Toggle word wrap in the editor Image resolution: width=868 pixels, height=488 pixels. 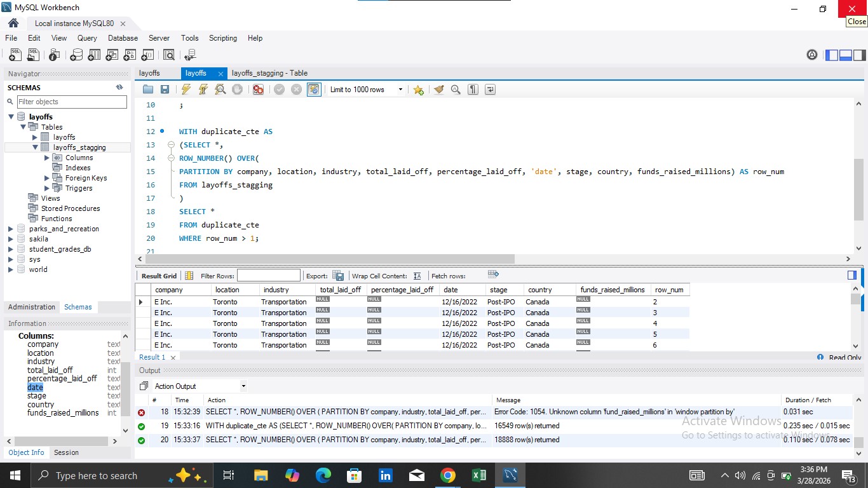click(x=490, y=90)
